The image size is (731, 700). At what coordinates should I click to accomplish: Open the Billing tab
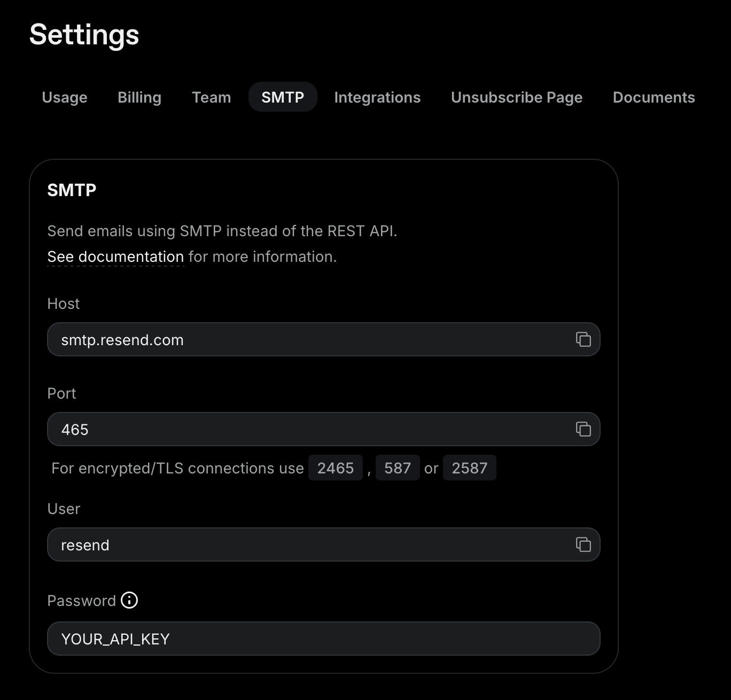tap(139, 97)
